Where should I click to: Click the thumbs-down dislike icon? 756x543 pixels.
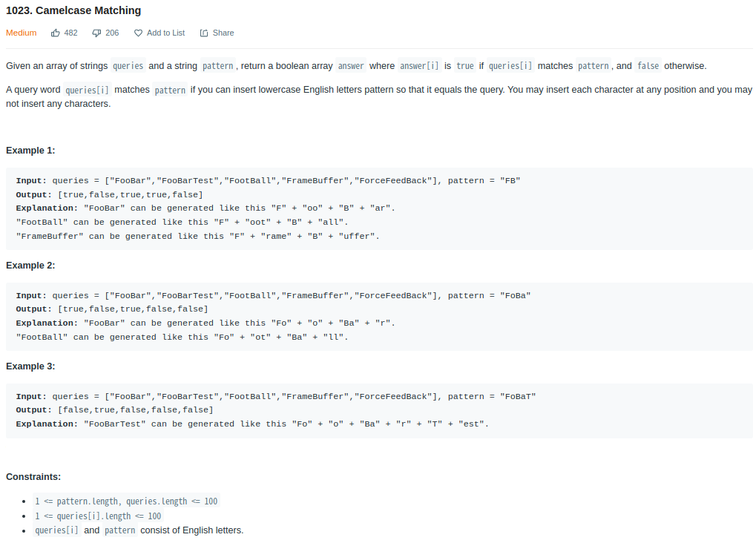[96, 33]
